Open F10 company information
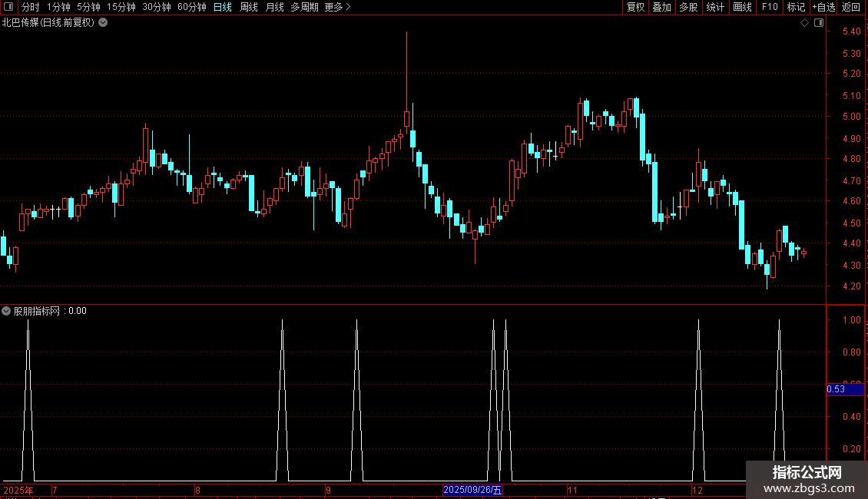This screenshot has width=868, height=499. [x=770, y=7]
